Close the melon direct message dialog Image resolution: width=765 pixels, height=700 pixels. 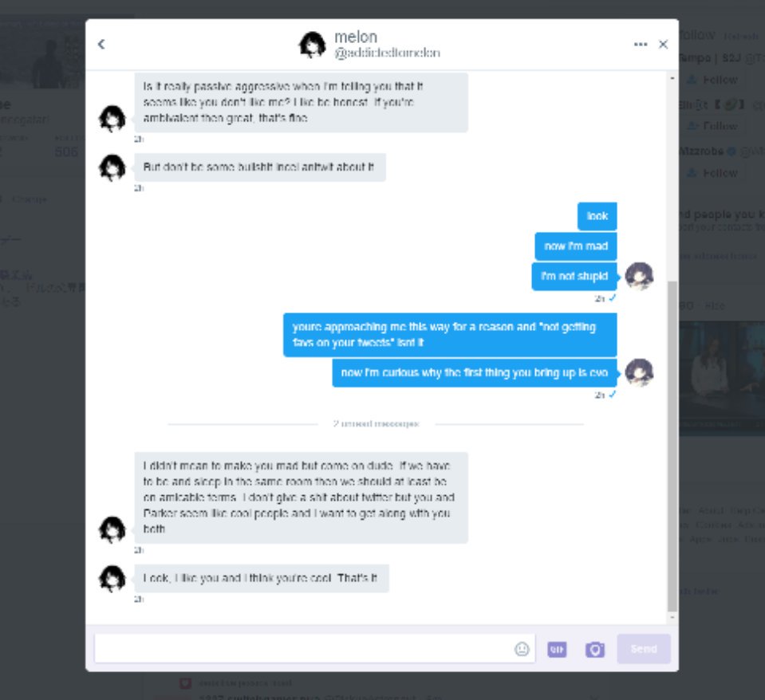tap(663, 45)
